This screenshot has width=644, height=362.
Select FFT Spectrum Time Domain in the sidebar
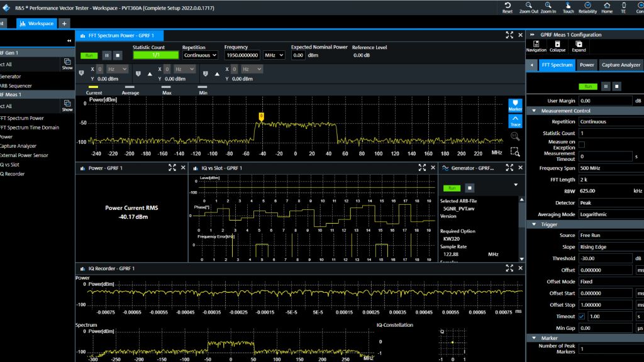[x=30, y=128]
